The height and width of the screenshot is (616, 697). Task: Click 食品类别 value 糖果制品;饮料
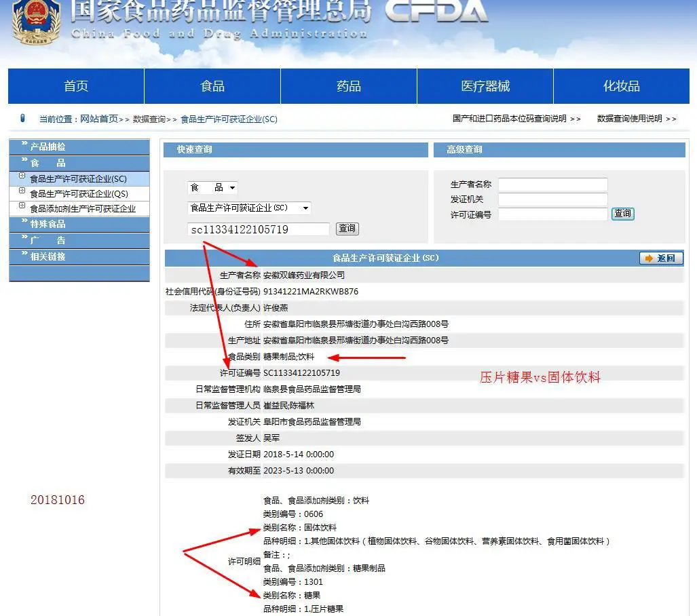[288, 357]
